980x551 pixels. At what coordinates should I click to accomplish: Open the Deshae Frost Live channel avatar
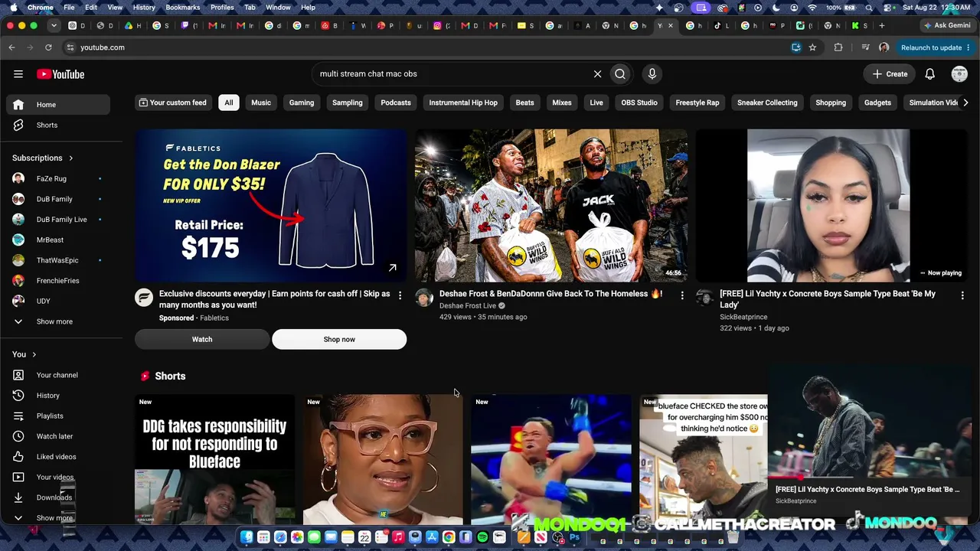pyautogui.click(x=424, y=298)
